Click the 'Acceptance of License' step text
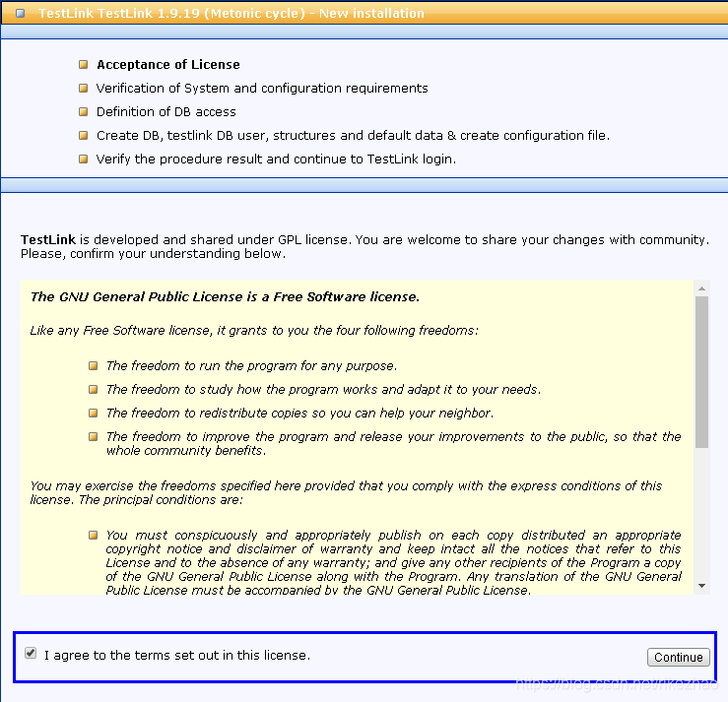Screen dimensions: 728x702 point(168,65)
